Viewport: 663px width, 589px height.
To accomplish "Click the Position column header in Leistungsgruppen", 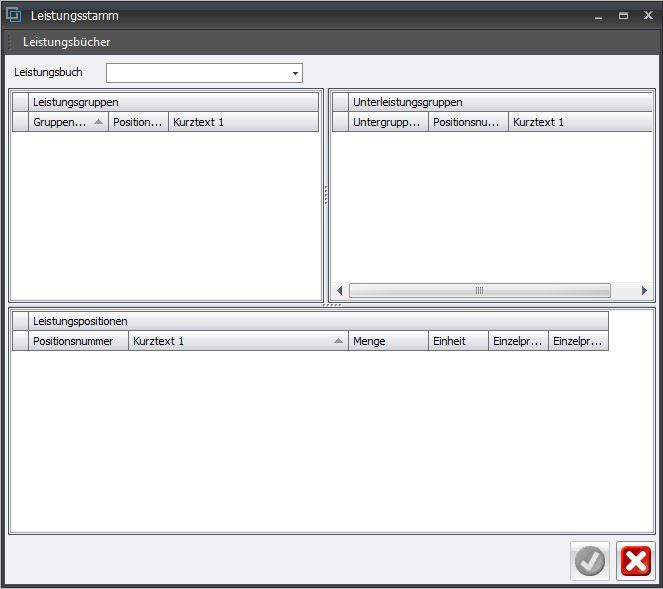I will [138, 122].
